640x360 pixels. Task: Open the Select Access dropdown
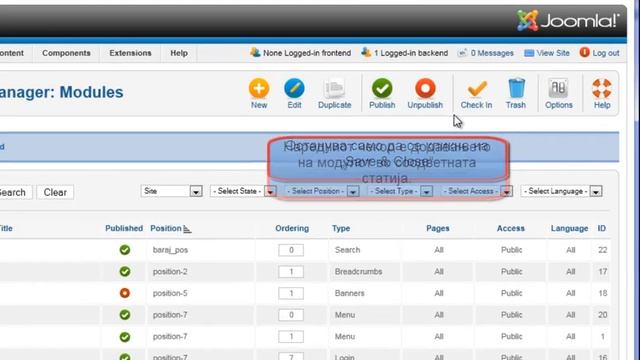click(x=476, y=191)
